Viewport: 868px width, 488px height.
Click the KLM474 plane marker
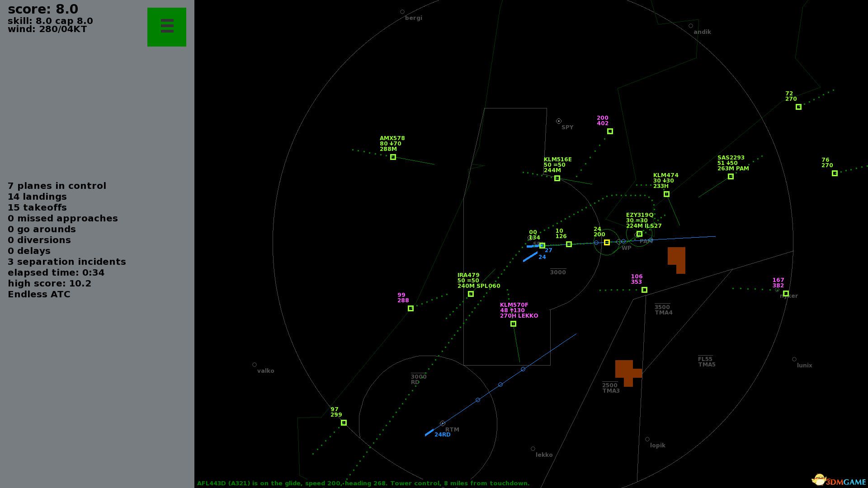click(x=666, y=194)
